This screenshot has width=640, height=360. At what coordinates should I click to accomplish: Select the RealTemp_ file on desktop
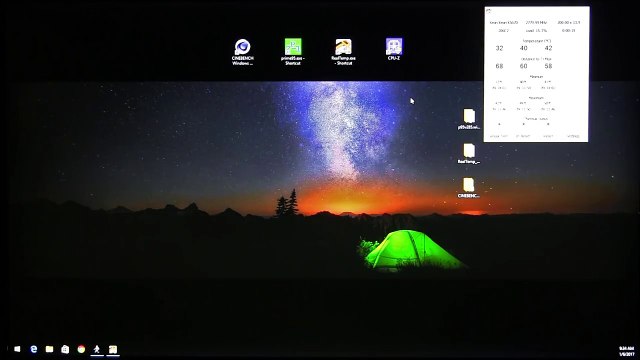(469, 153)
